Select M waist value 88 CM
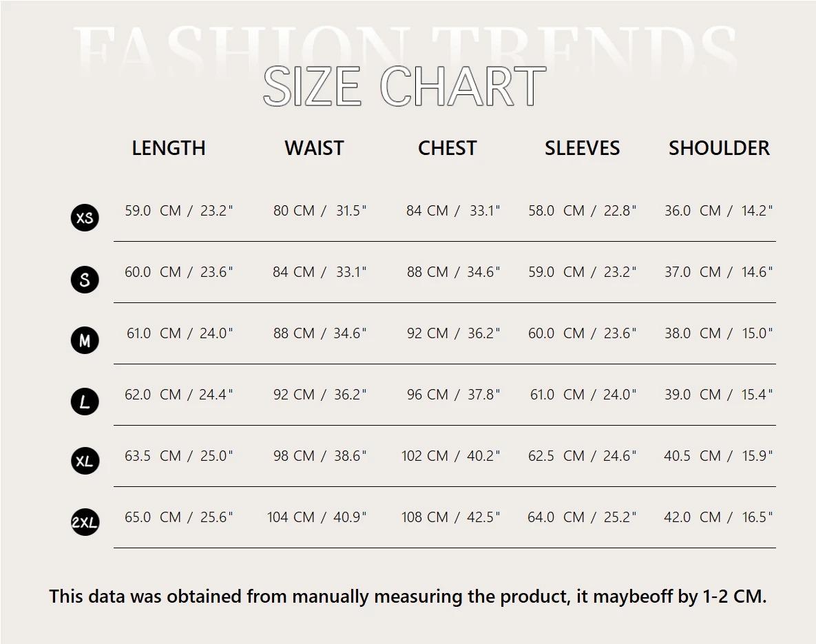This screenshot has width=816, height=644. pos(294,333)
